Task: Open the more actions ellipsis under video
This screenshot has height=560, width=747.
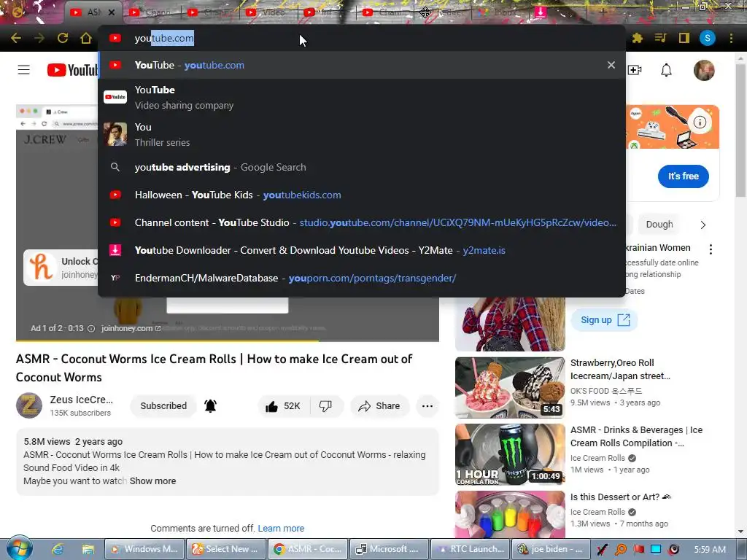Action: 427,406
